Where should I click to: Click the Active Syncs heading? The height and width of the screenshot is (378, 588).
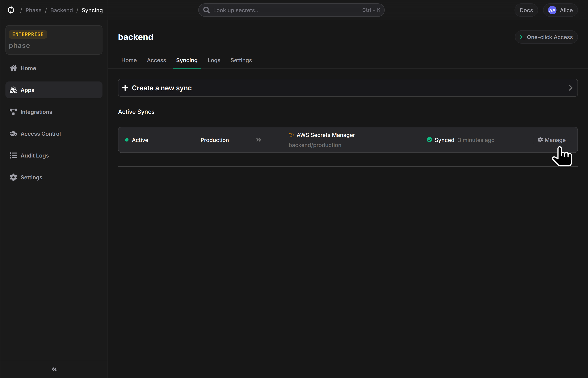pos(136,112)
